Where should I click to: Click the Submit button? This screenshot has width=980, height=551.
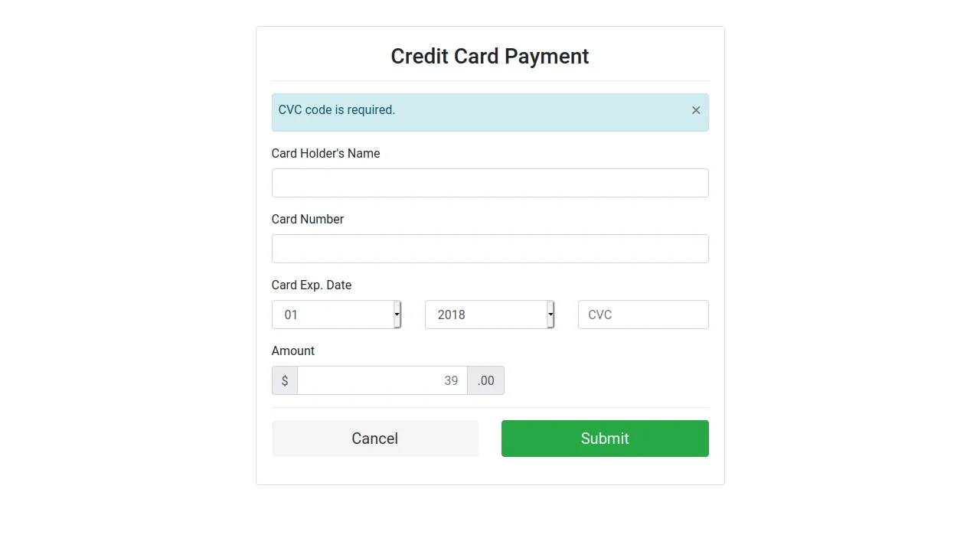pyautogui.click(x=605, y=439)
